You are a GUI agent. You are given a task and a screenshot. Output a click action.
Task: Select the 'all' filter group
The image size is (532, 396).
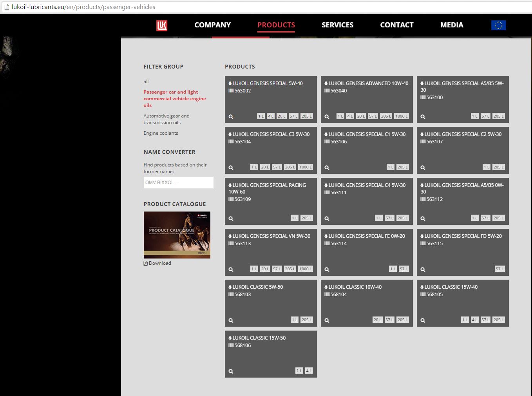146,81
